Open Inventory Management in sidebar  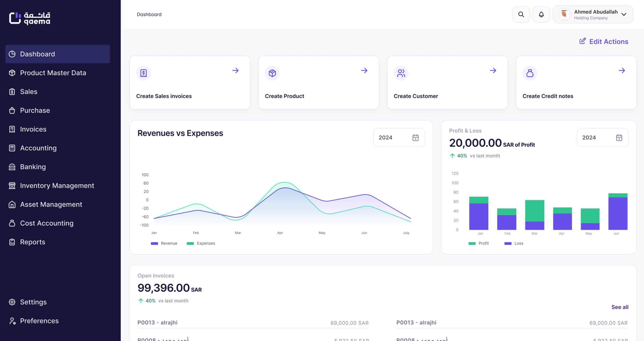click(57, 185)
